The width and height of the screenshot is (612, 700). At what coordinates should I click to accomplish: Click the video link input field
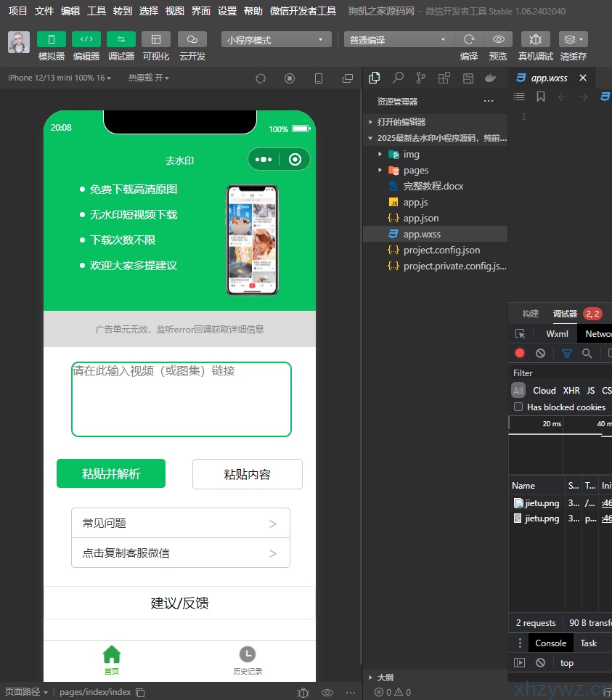pos(181,398)
